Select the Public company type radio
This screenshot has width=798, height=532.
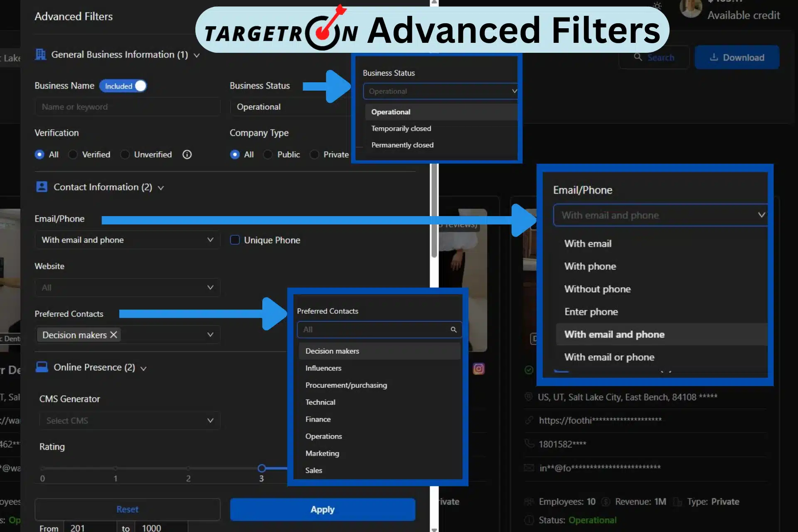click(268, 155)
